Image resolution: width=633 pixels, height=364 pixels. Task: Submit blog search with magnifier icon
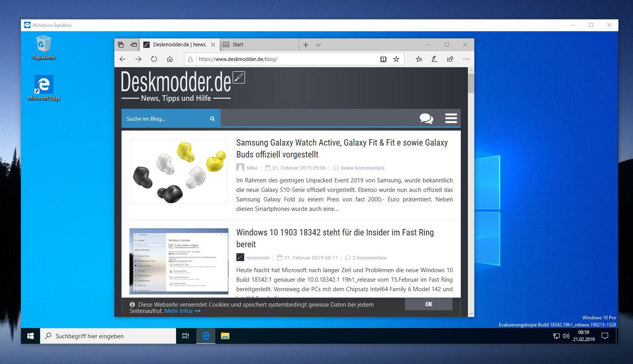(212, 119)
